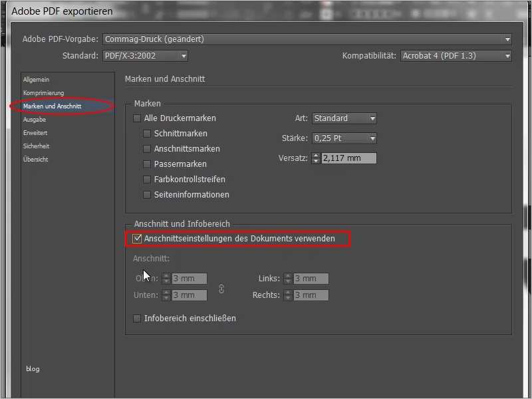Open the Adobe PDF-Vorgabe dropdown
The width and height of the screenshot is (532, 399).
(307, 39)
